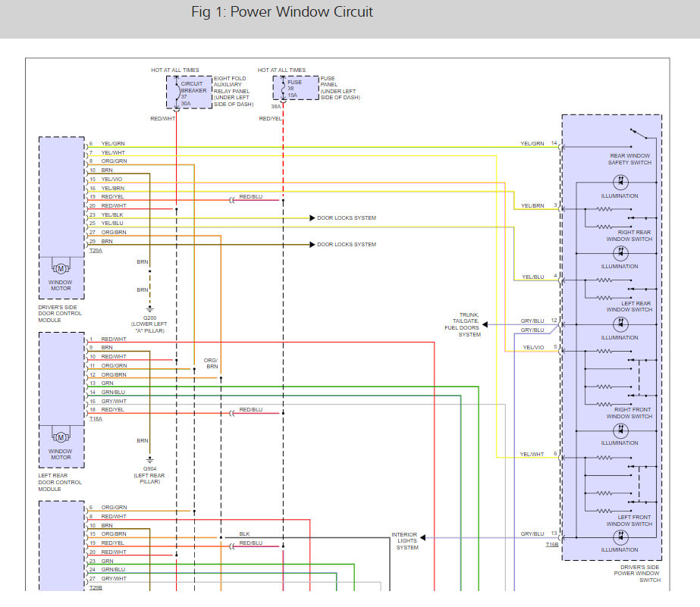Viewport: 700px width, 607px height.
Task: Select the 'FUSE PANEL (UNDER LEFT SIDE OF DASH)' label
Action: 341,88
